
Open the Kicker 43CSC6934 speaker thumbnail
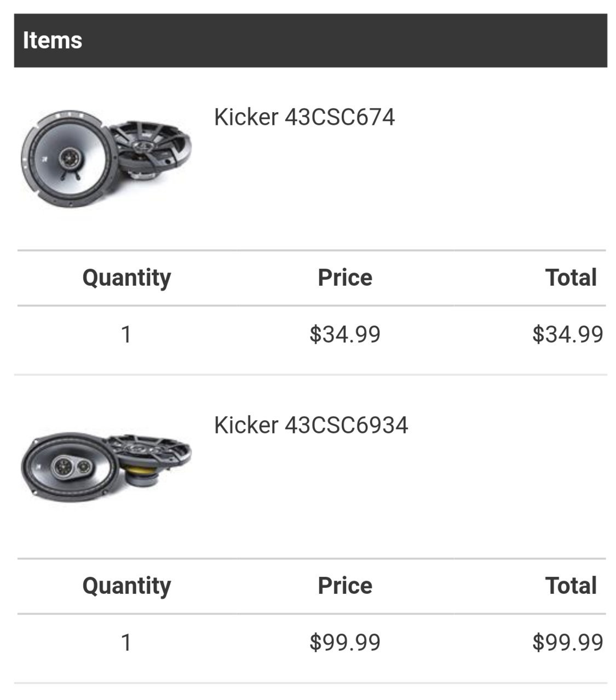tap(106, 467)
